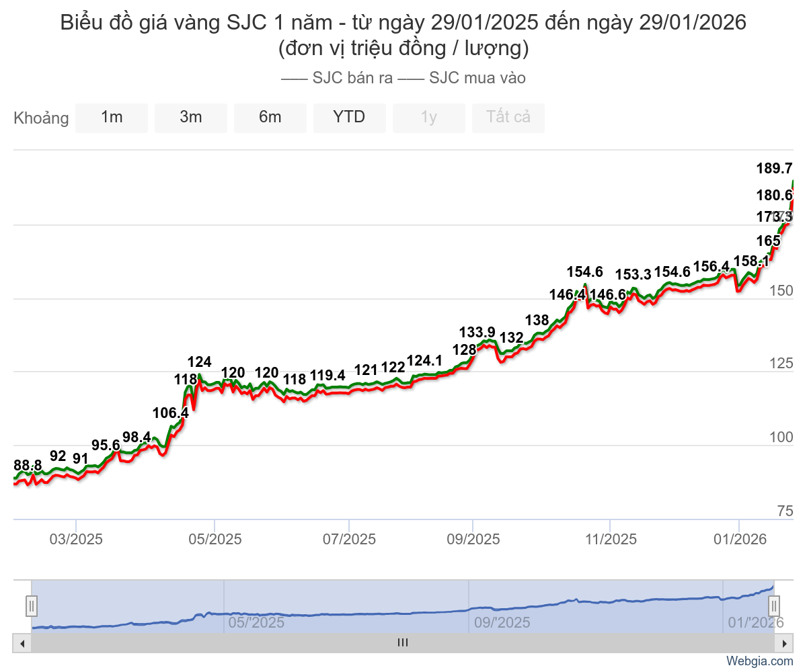Show full range with Tất cả
The image size is (807, 672).
coord(508,118)
